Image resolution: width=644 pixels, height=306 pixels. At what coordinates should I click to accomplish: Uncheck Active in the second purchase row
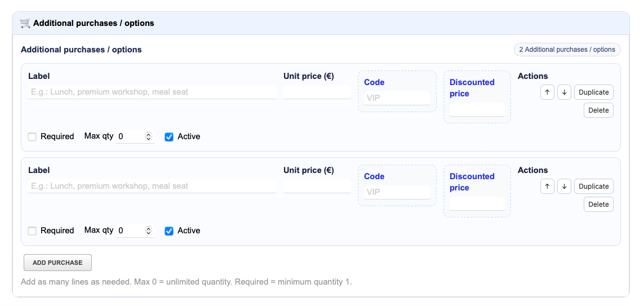click(169, 231)
